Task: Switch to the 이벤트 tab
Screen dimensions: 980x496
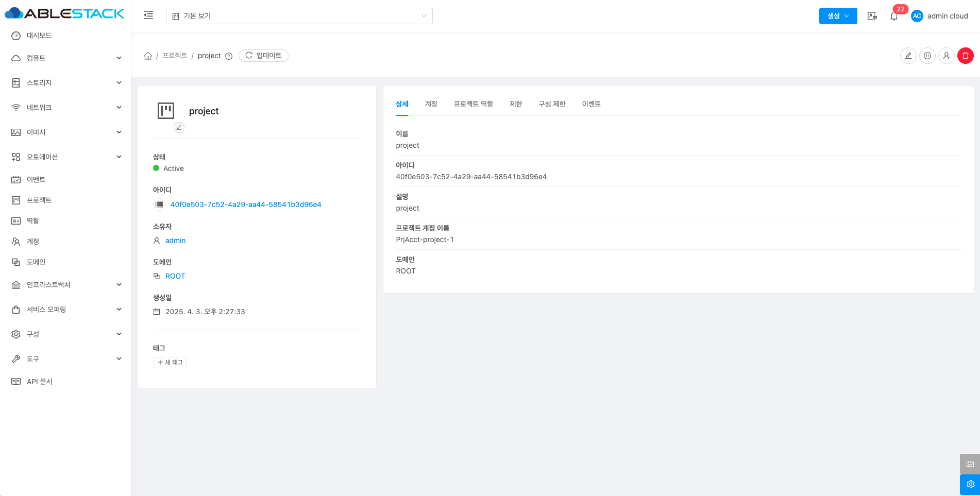Action: [591, 104]
